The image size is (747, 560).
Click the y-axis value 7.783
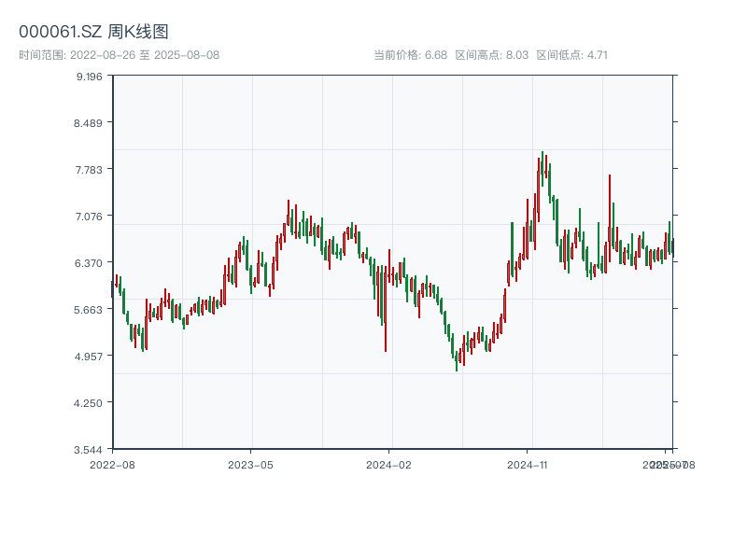[89, 170]
